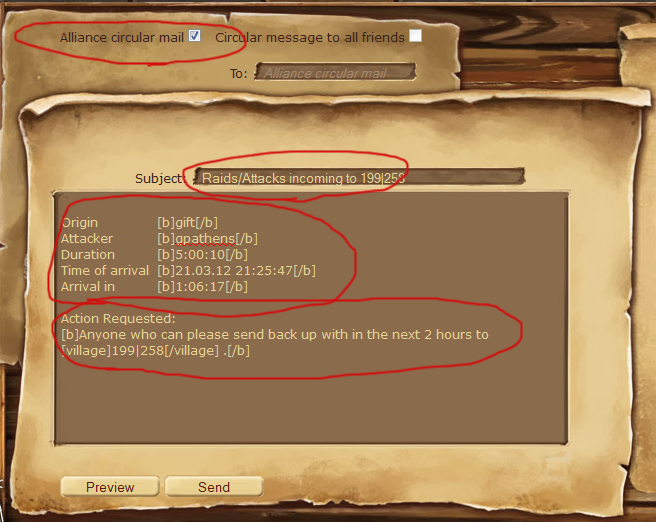This screenshot has width=656, height=522.
Task: Click the 'Subject:' label
Action: click(x=159, y=179)
